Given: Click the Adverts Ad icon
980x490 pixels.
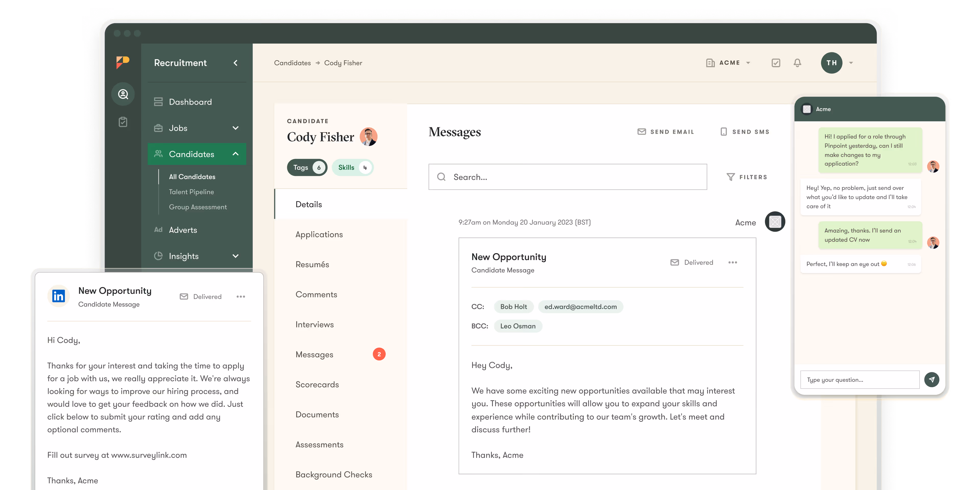Looking at the screenshot, I should click(158, 230).
